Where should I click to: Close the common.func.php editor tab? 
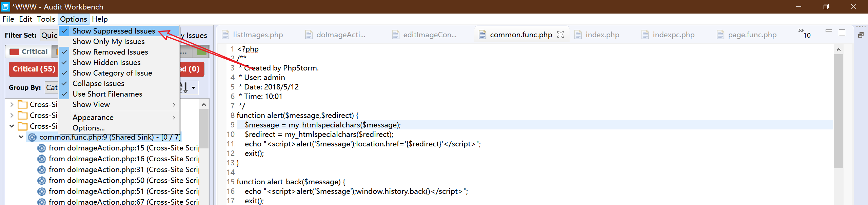[560, 35]
